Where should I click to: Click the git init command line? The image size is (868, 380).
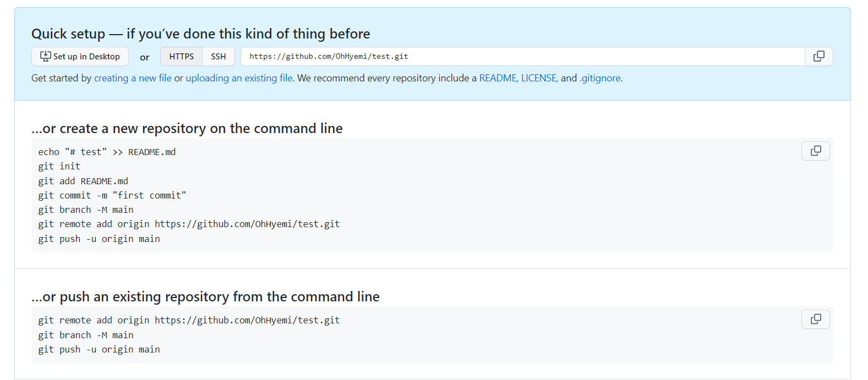point(59,166)
